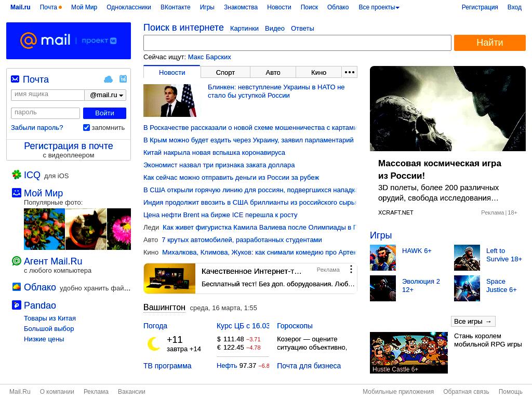Open Одноклассники in top navigation
The image size is (532, 399).
[x=129, y=7]
